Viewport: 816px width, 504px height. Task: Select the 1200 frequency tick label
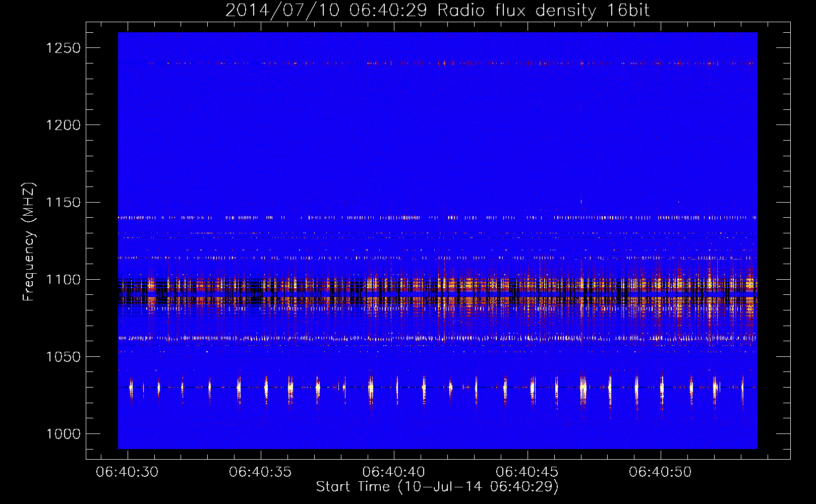pos(63,125)
